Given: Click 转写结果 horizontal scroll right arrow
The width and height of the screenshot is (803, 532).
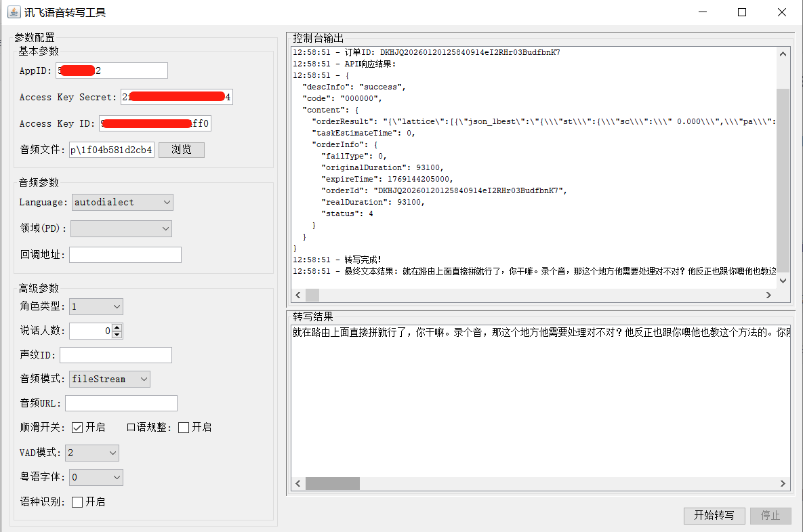Looking at the screenshot, I should (x=783, y=484).
